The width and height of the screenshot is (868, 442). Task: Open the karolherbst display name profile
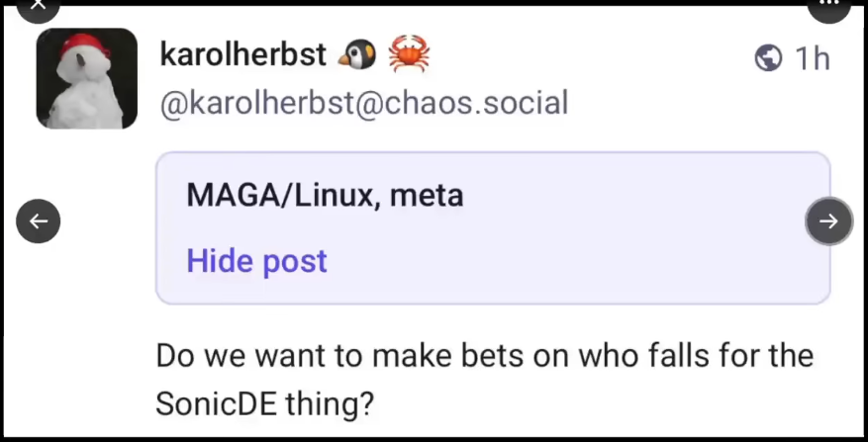pos(242,55)
